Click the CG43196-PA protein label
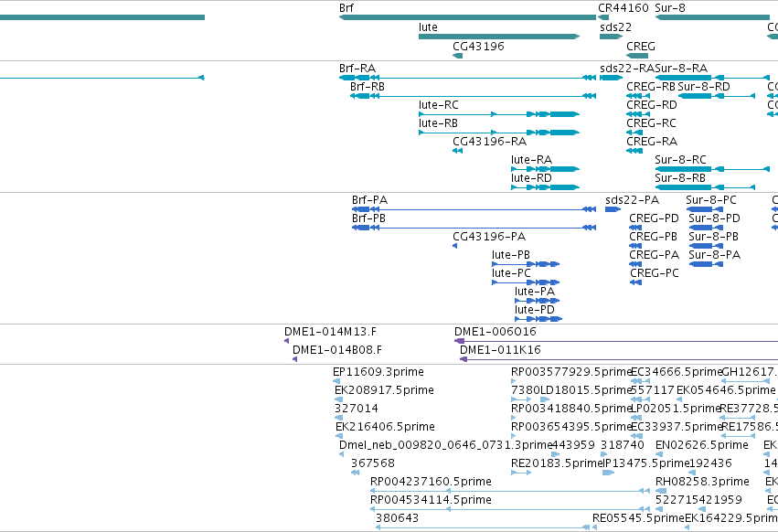Image resolution: width=778 pixels, height=532 pixels. point(489,237)
